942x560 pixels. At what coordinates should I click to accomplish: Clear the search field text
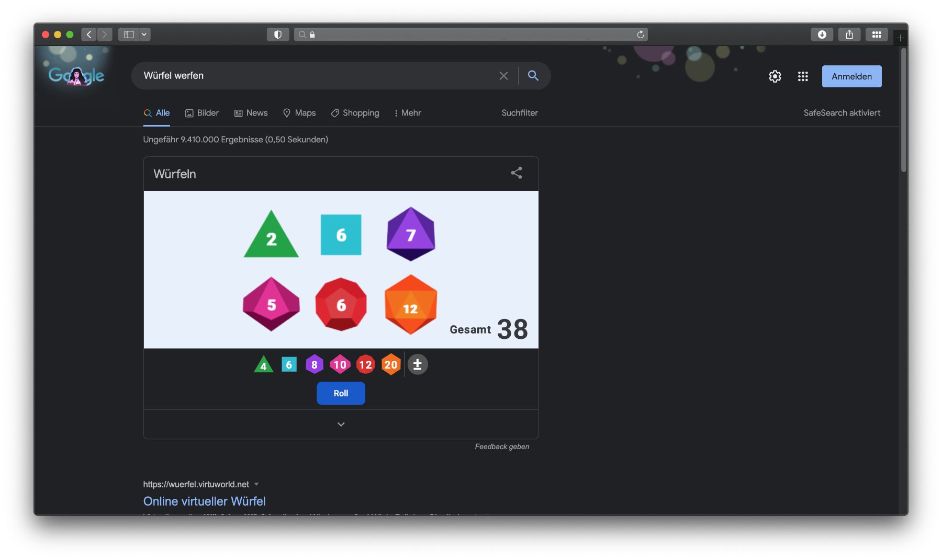tap(503, 76)
